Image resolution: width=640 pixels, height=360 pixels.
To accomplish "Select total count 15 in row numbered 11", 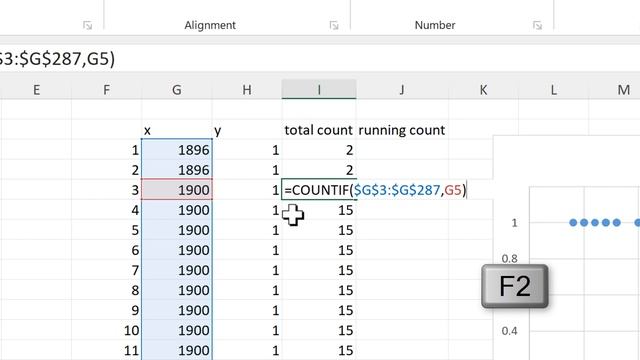I will pos(319,350).
